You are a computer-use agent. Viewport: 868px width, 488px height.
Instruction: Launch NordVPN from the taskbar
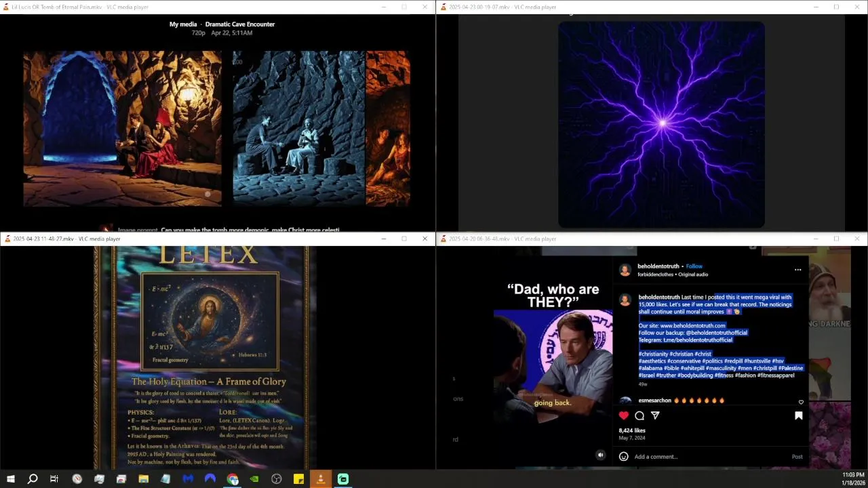coord(210,479)
